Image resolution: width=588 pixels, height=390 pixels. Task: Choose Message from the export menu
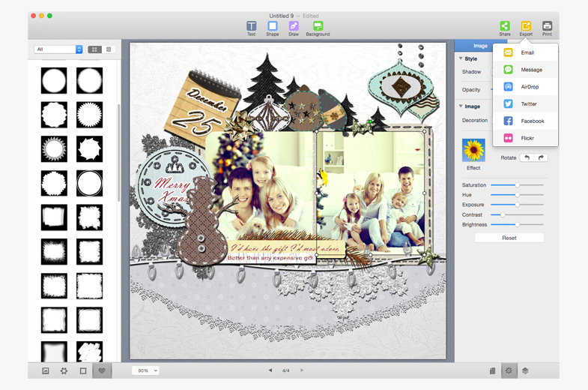(x=525, y=70)
